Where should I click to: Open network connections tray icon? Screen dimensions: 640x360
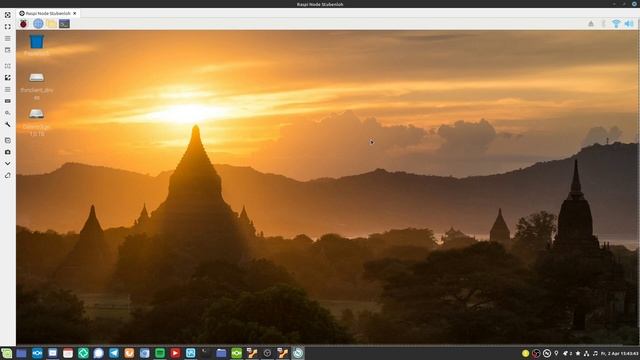tap(586, 353)
